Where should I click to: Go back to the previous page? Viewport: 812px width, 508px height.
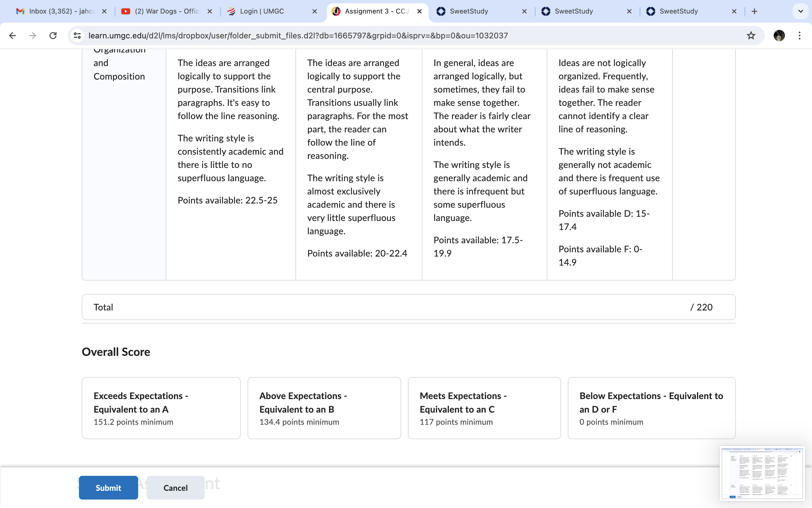(12, 36)
